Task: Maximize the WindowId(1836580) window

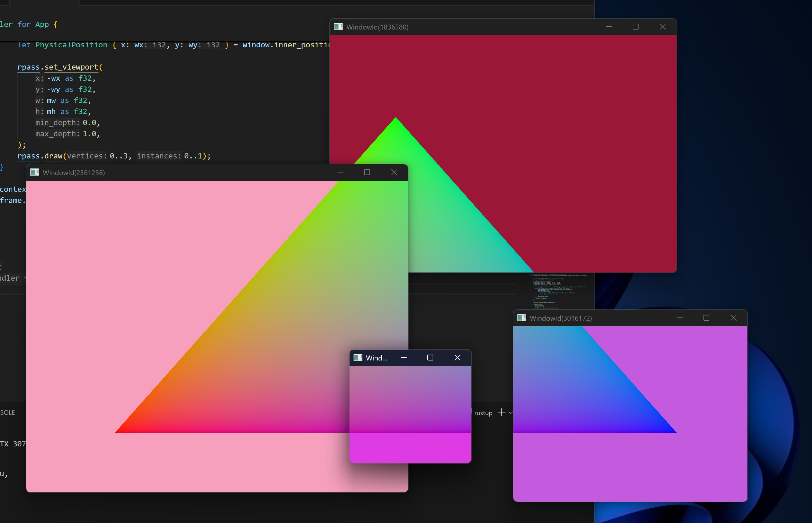Action: (636, 27)
